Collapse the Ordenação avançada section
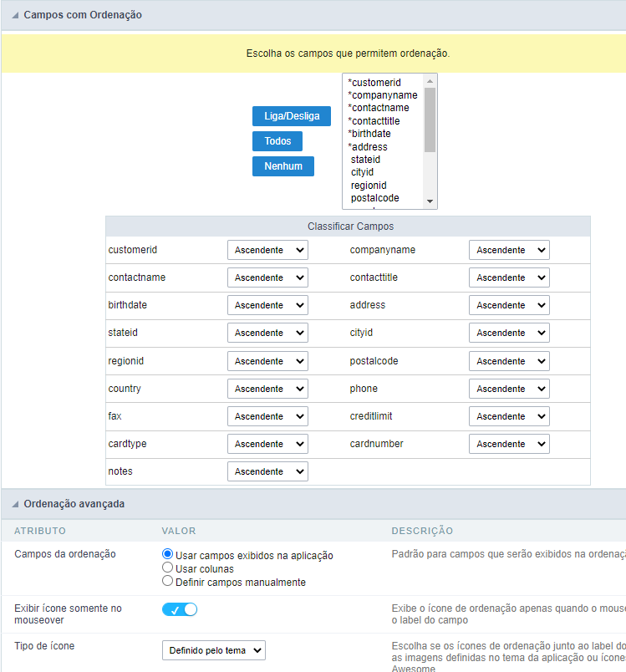This screenshot has height=672, width=626. point(16,504)
